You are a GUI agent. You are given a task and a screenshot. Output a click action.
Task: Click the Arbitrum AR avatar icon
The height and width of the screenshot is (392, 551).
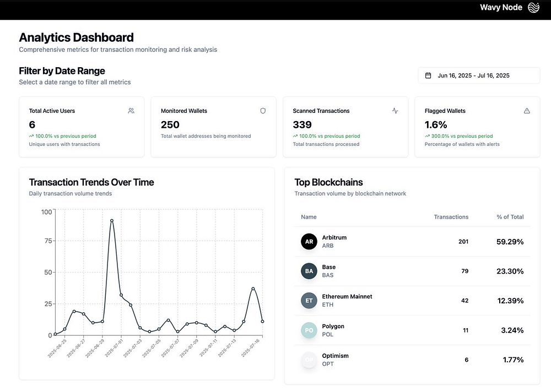(x=309, y=241)
